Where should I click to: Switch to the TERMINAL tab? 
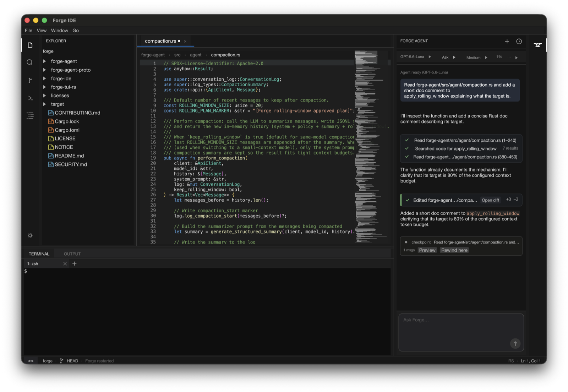click(x=39, y=254)
